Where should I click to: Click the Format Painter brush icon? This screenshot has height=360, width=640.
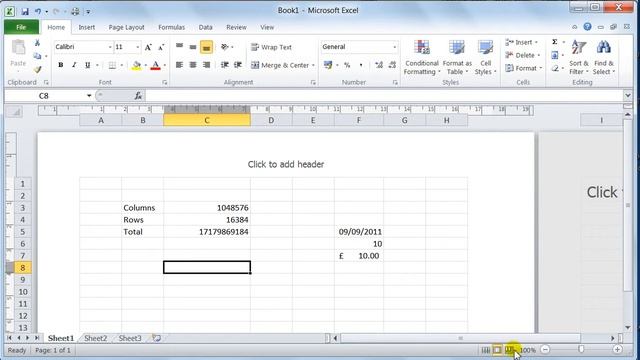pyautogui.click(x=38, y=70)
